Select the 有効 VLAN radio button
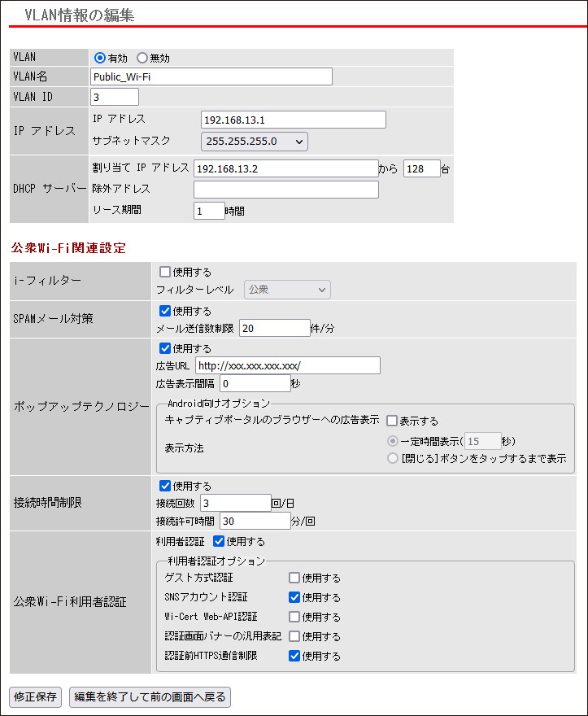The height and width of the screenshot is (716, 588). click(99, 58)
